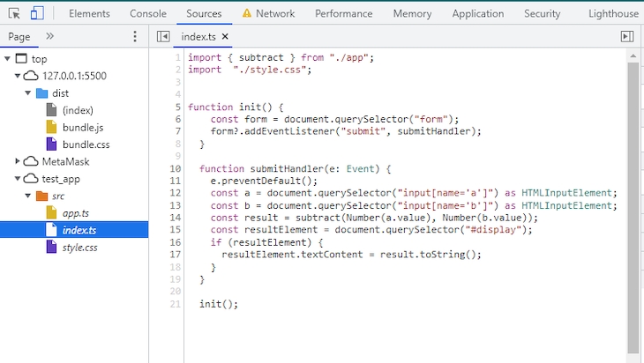The image size is (644, 363).
Task: Open the Page pane three-dot menu
Action: tap(135, 36)
